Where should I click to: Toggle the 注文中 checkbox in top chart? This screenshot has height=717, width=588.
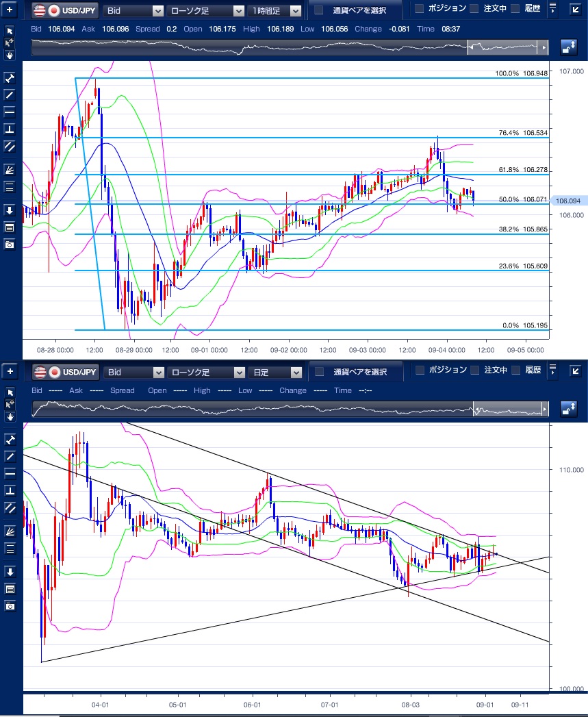click(x=474, y=9)
